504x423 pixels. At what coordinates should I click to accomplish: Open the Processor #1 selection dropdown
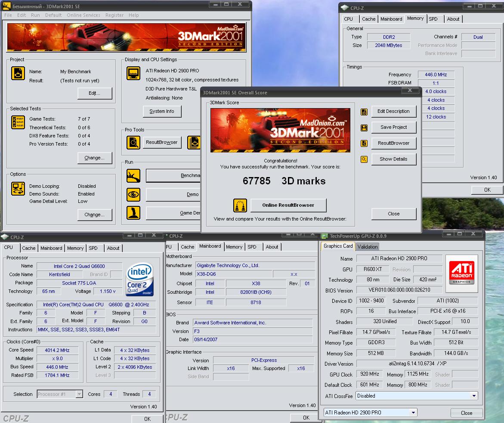[79, 394]
